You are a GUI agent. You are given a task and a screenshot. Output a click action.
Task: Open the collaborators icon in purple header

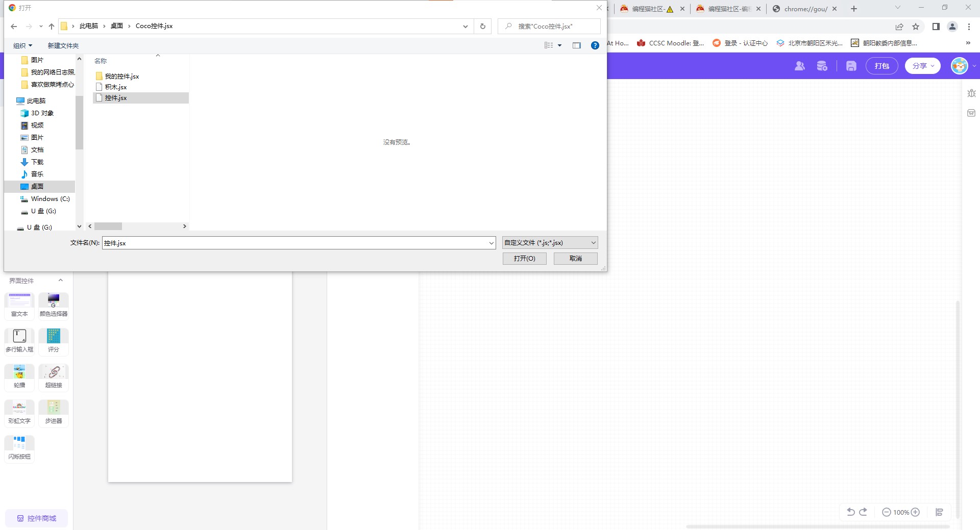tap(800, 66)
